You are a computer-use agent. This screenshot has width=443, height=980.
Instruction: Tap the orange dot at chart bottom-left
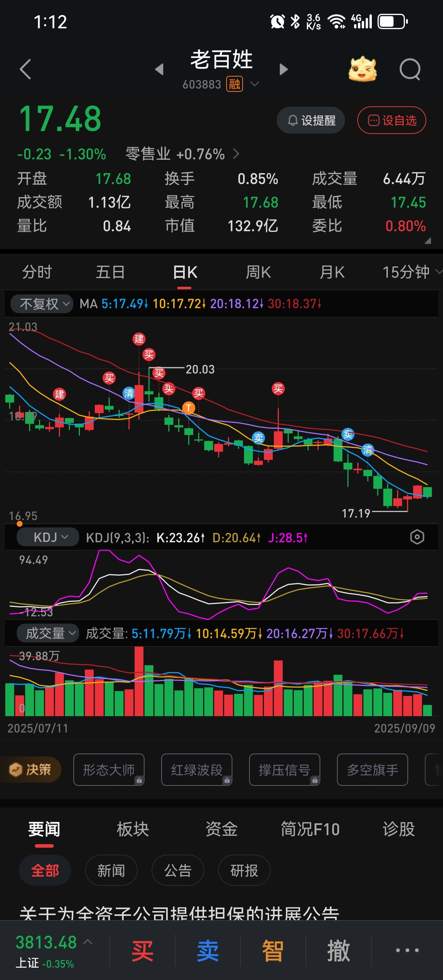click(x=20, y=523)
